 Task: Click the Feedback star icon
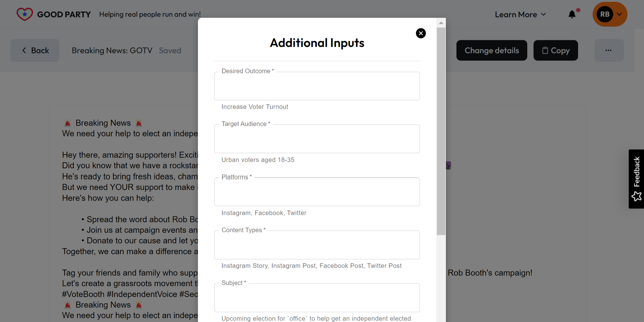[636, 196]
